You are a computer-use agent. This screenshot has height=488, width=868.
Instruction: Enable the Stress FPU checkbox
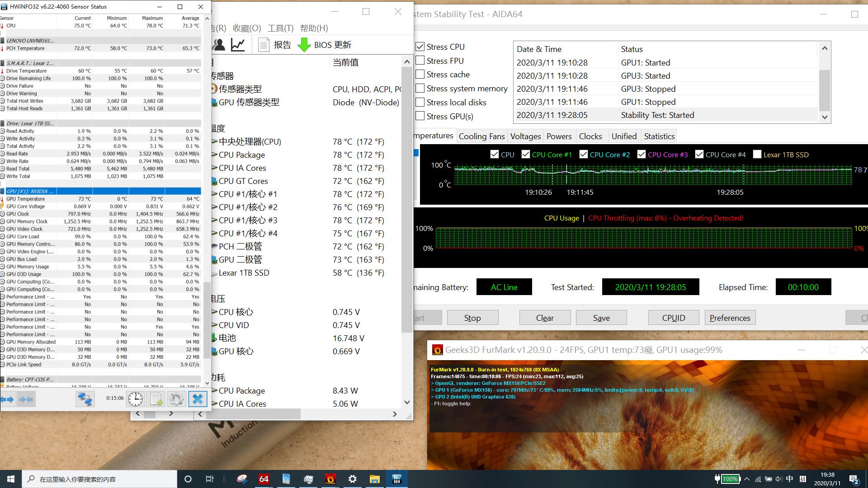420,61
